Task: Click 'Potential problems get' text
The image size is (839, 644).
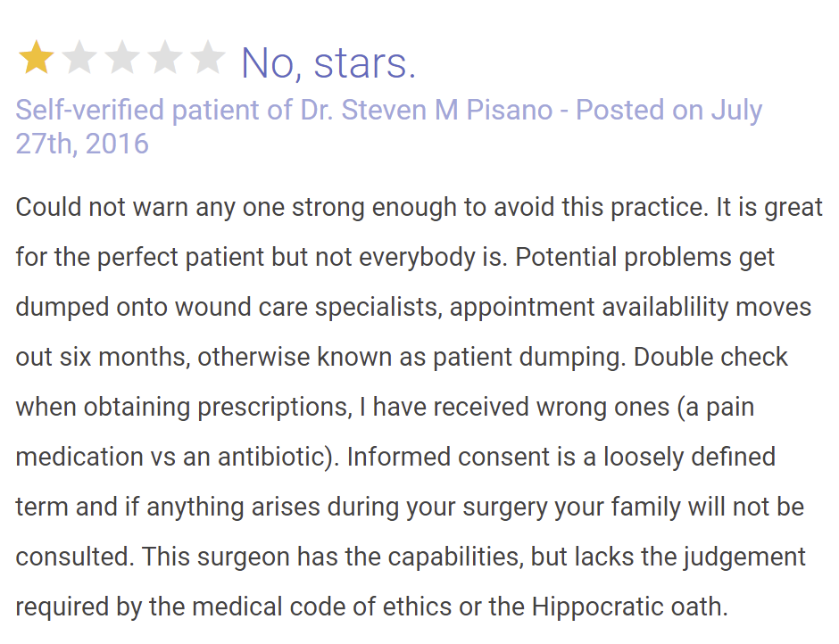Action: (644, 257)
